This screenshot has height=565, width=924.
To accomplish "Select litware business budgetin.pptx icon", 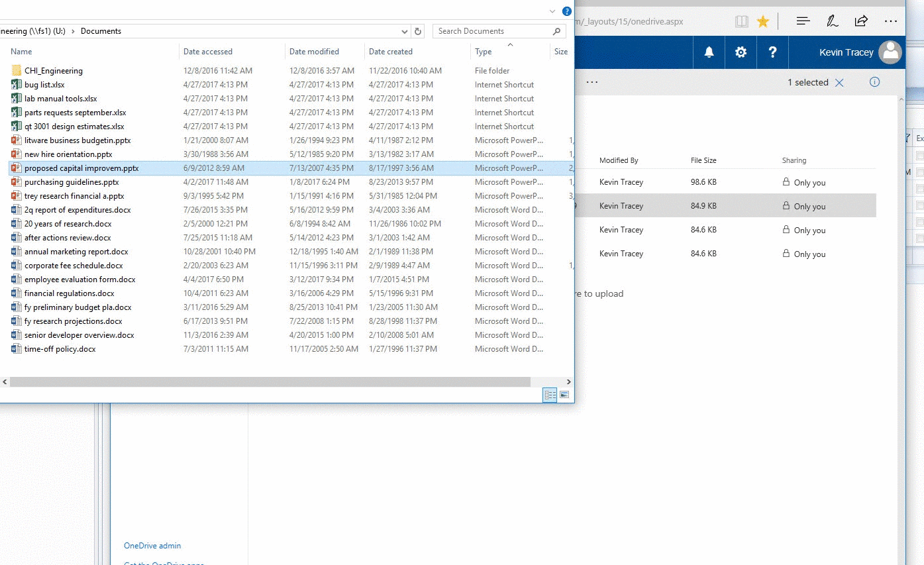I will (17, 140).
